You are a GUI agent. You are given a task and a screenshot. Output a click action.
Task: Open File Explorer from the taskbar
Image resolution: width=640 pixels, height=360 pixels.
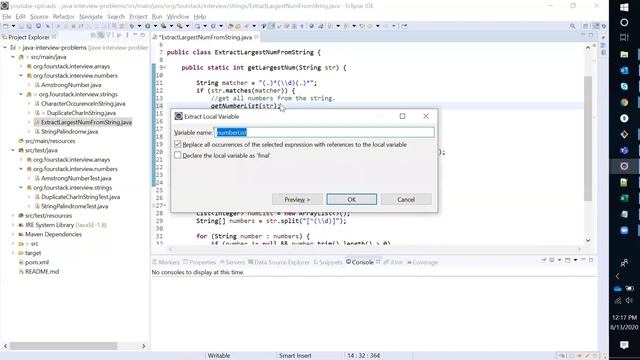[x=624, y=54]
